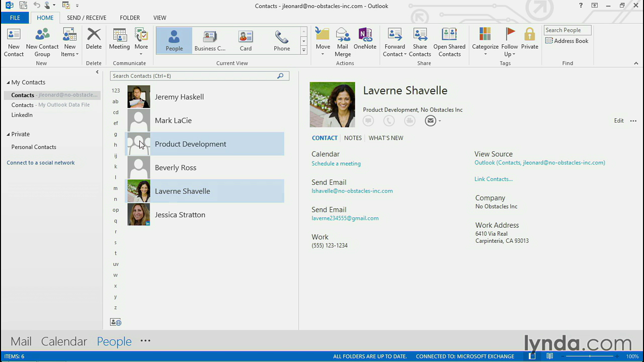This screenshot has height=362, width=644.
Task: Open Personal Contacts folder
Action: click(x=34, y=147)
